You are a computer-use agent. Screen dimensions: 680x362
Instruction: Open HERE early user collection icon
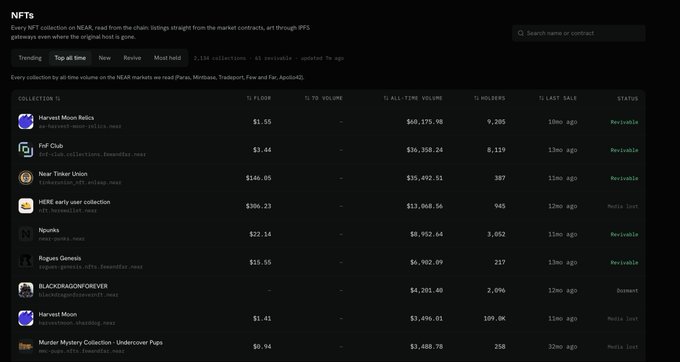point(26,206)
